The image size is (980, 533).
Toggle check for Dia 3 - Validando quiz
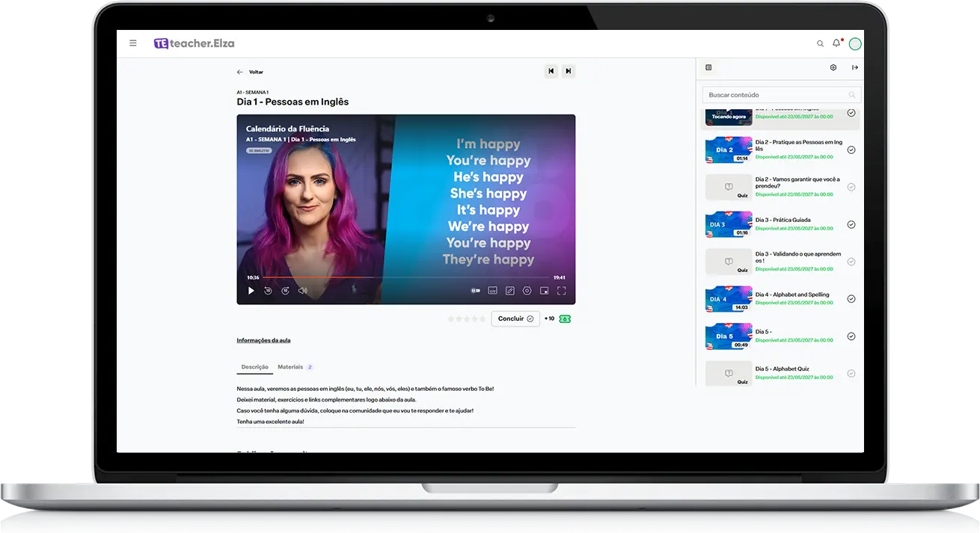(851, 262)
